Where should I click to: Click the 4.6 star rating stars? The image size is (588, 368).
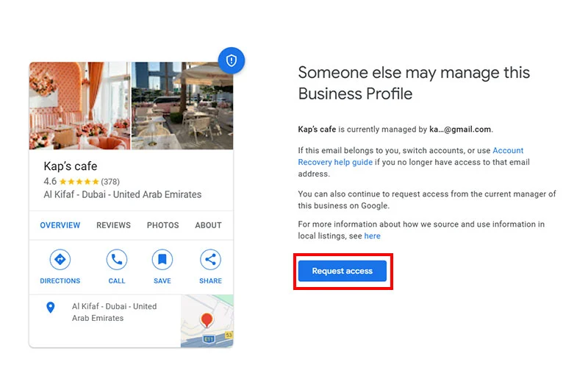click(78, 181)
